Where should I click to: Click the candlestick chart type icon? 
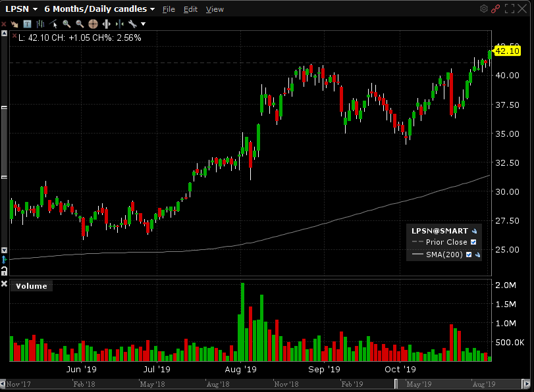(x=41, y=24)
